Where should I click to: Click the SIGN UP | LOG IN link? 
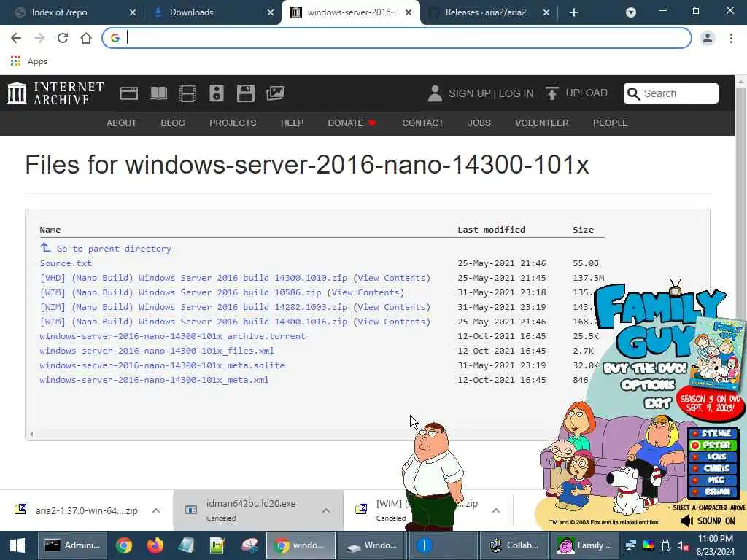point(491,93)
